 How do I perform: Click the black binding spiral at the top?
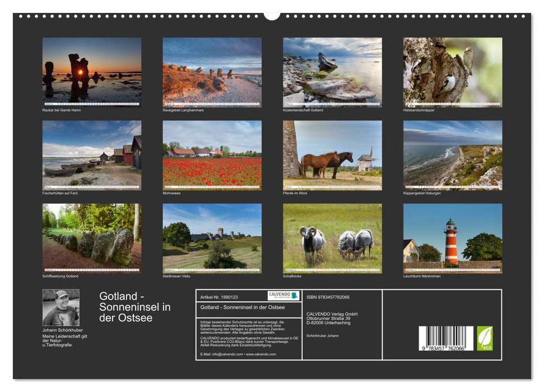[x=272, y=17]
